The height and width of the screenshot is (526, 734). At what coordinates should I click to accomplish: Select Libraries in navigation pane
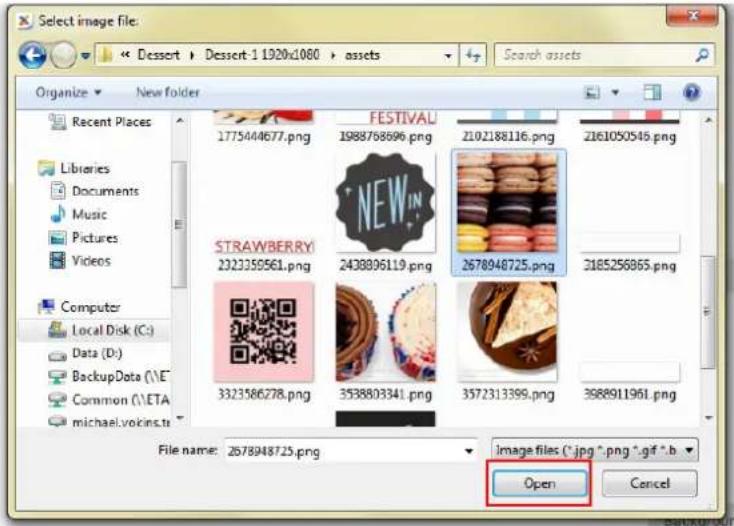[85, 168]
